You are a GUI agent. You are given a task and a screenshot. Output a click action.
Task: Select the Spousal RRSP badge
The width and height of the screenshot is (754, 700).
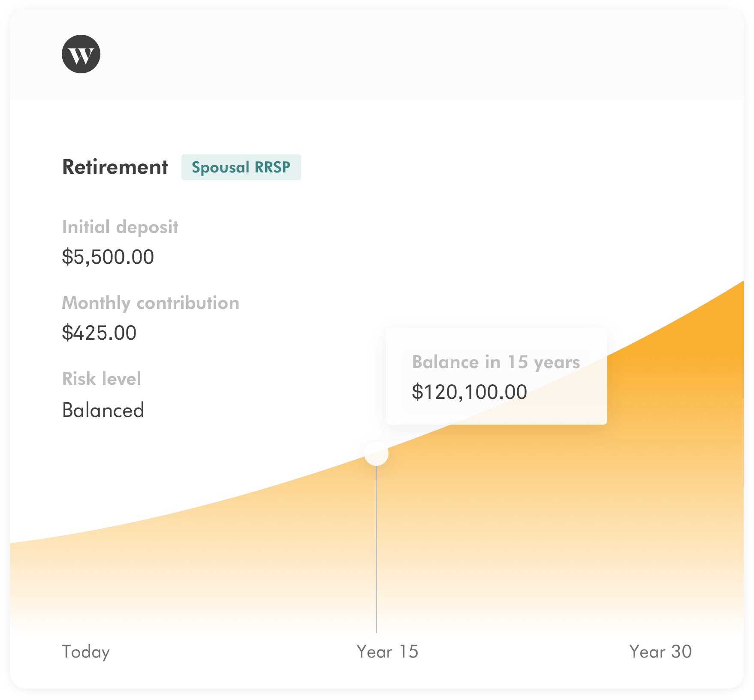pyautogui.click(x=241, y=167)
